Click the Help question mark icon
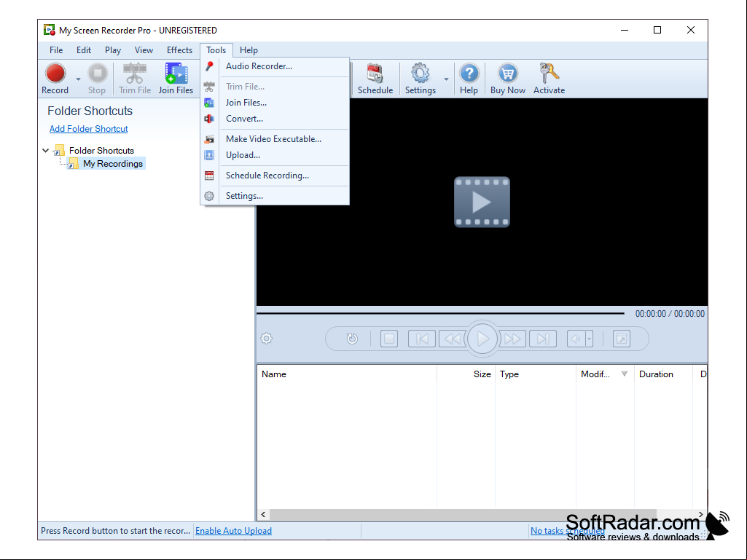The image size is (747, 560). click(469, 74)
